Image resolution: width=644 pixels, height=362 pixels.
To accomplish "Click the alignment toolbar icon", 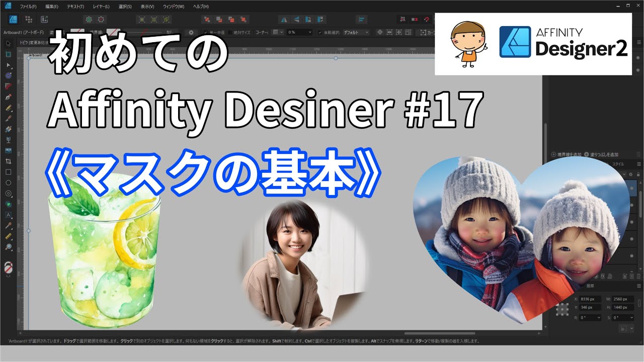I will point(361,20).
